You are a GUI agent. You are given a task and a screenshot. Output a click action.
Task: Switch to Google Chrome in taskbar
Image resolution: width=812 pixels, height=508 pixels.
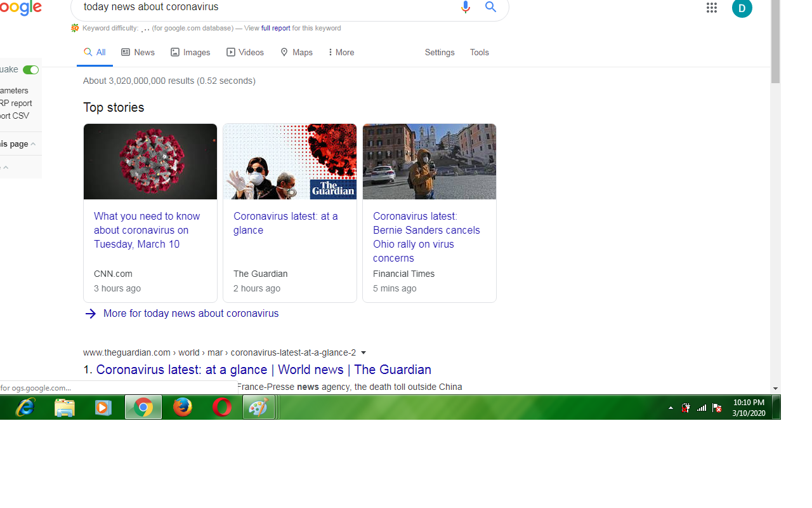143,408
